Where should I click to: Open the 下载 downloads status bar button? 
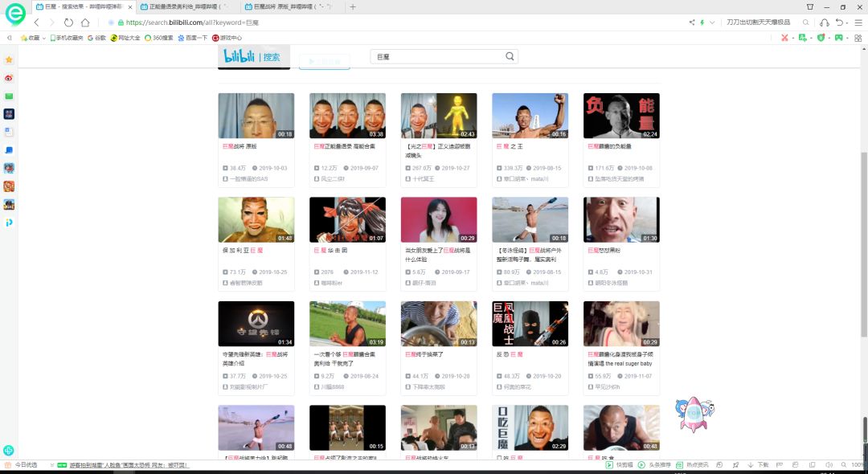point(759,465)
